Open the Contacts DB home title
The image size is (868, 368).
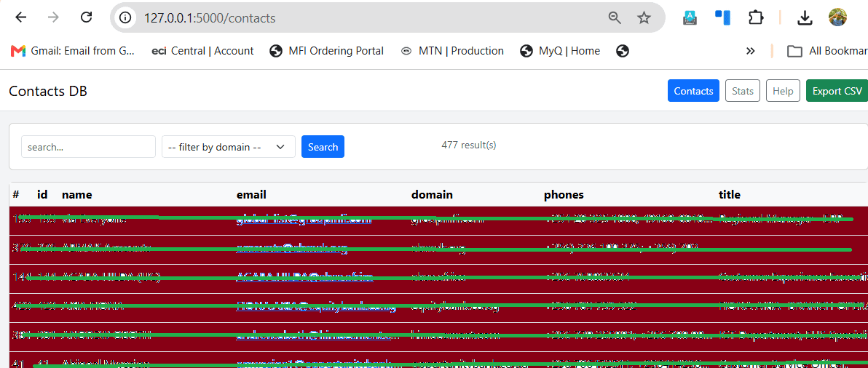[48, 91]
